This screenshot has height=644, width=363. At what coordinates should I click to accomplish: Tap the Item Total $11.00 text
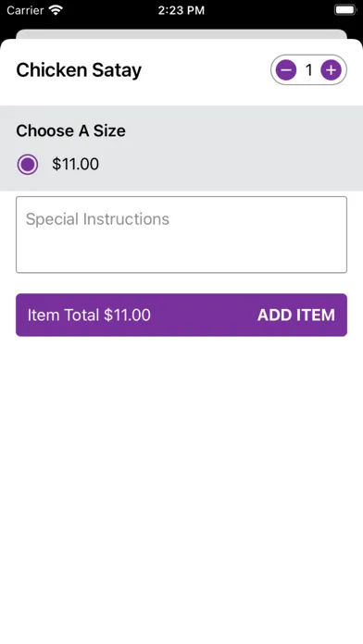89,315
